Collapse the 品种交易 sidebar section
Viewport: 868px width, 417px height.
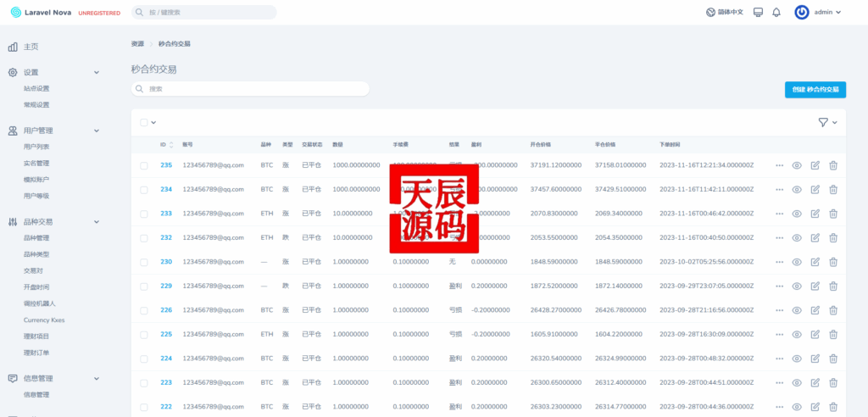(x=97, y=221)
